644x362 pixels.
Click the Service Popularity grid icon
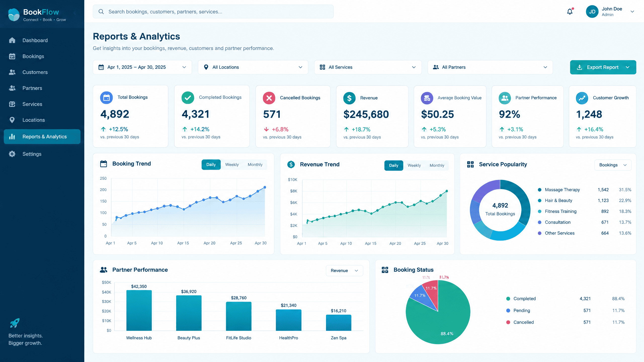(x=470, y=164)
